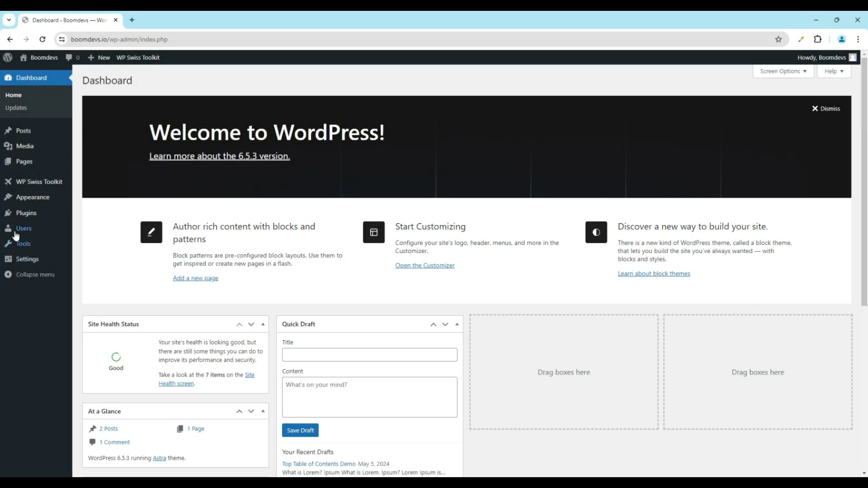Click the Save Draft button
The height and width of the screenshot is (488, 868).
(300, 430)
